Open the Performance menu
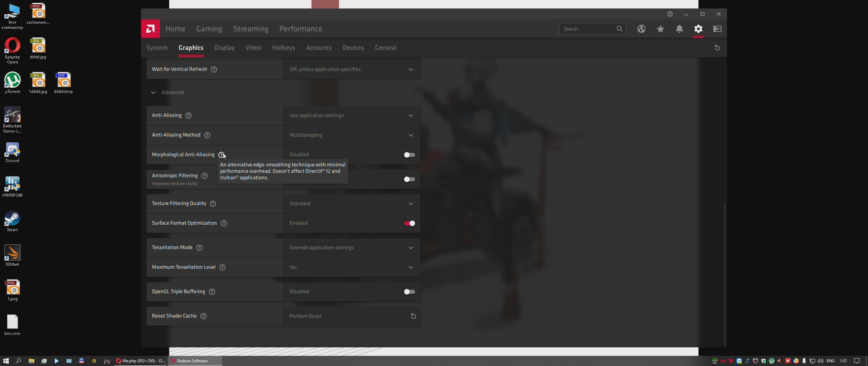Image resolution: width=868 pixels, height=366 pixels. (300, 29)
